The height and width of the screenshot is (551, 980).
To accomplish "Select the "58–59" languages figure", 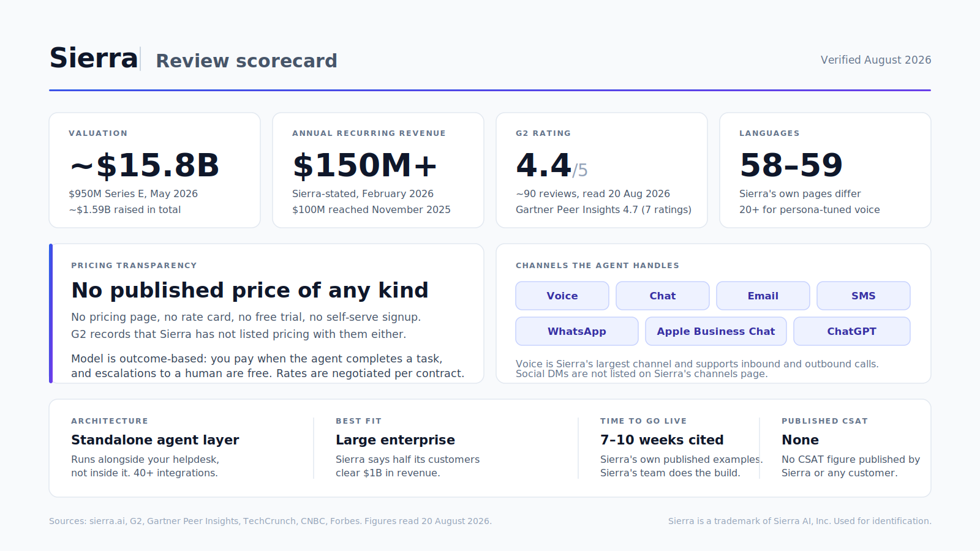I will (x=791, y=165).
